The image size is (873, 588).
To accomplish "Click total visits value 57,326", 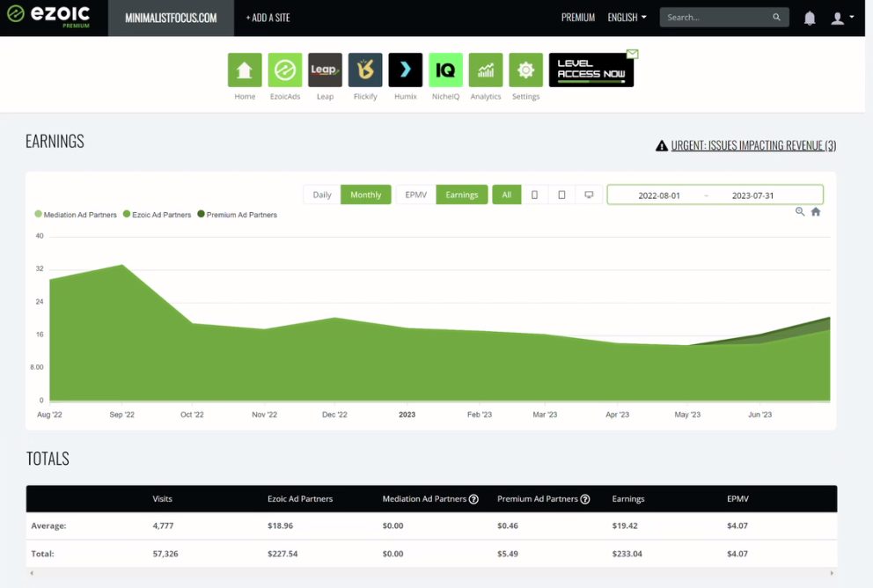I will [165, 554].
